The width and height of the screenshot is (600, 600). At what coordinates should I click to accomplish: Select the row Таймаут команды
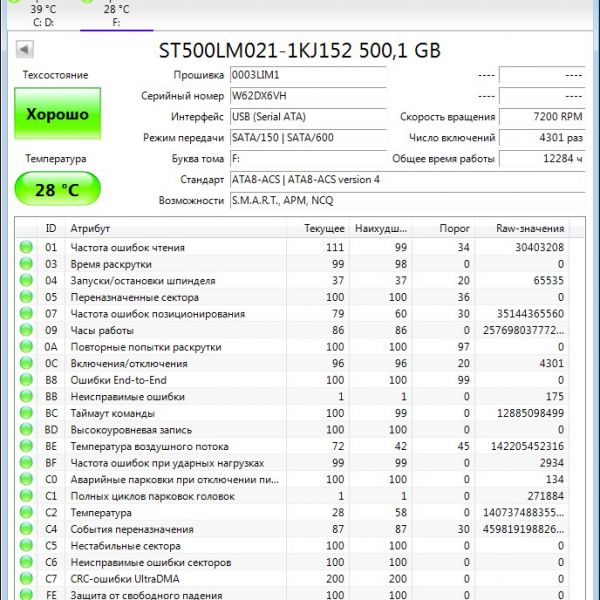coord(292,413)
